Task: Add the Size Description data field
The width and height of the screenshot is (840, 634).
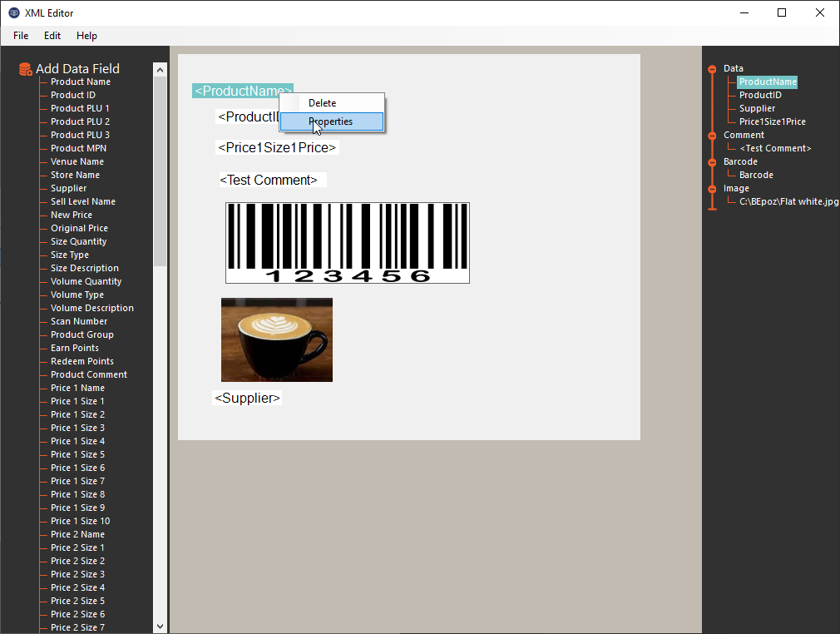Action: [85, 269]
